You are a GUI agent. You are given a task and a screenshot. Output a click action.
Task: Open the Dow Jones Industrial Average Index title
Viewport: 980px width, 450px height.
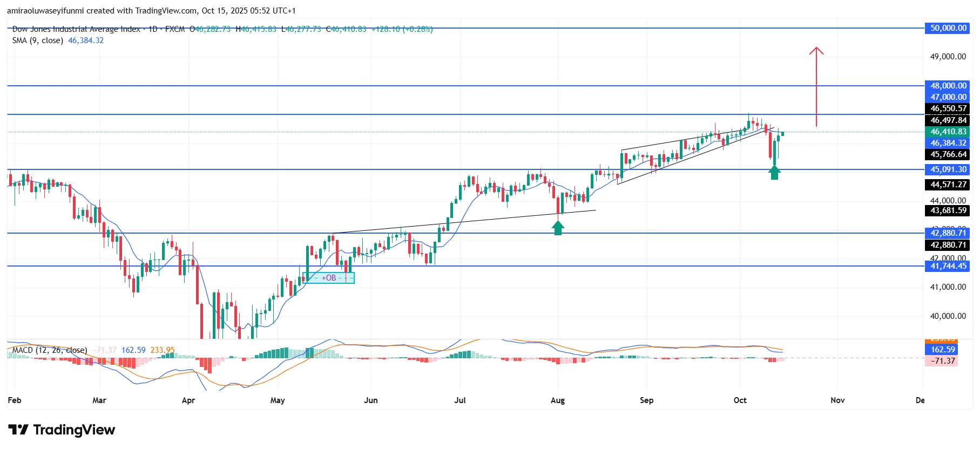76,29
